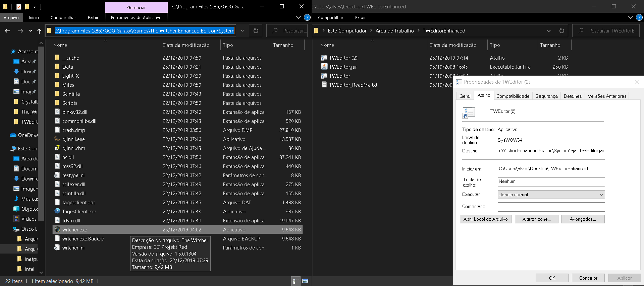The width and height of the screenshot is (644, 286).
Task: Open the Detalhes tab in properties
Action: [x=573, y=96]
